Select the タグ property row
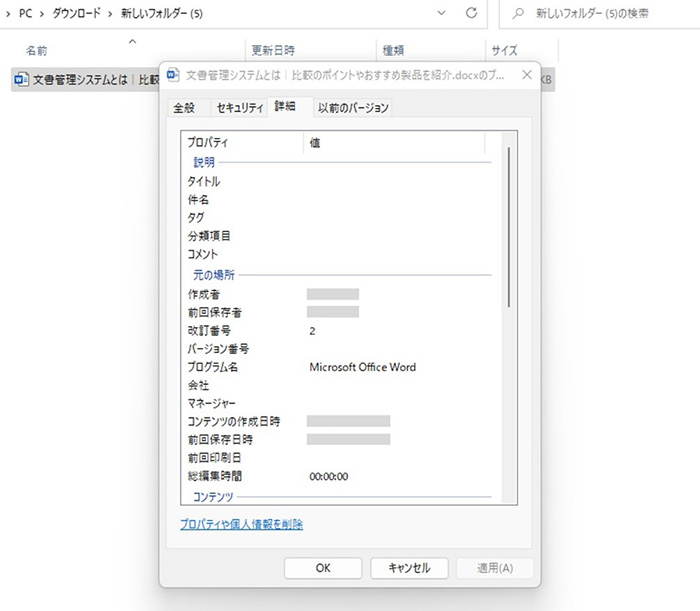The height and width of the screenshot is (611, 700). (339, 218)
